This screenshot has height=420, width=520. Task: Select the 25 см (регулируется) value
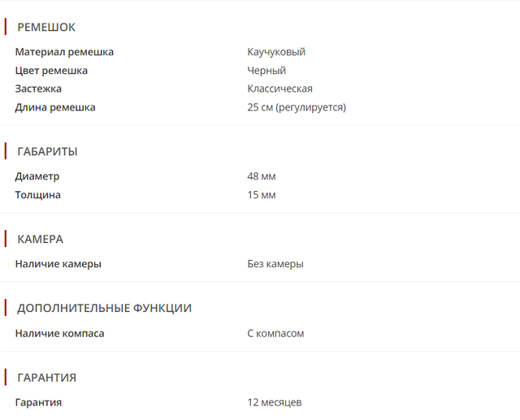coord(297,107)
